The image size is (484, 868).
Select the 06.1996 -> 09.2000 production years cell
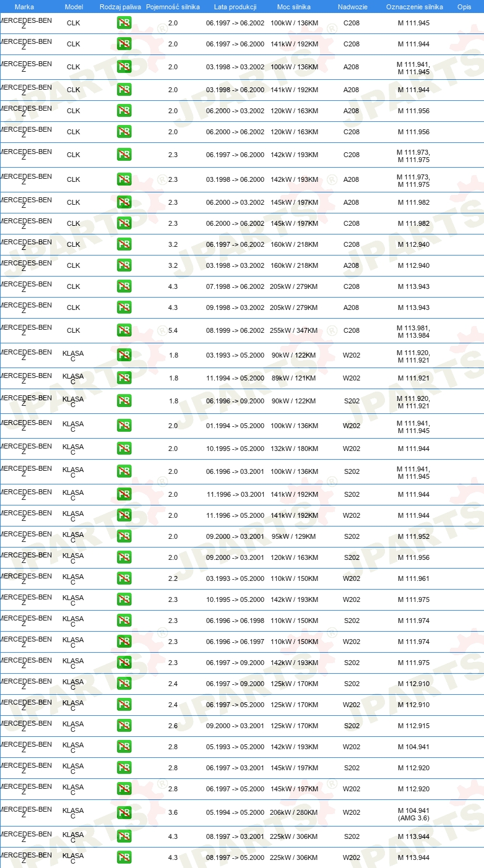pyautogui.click(x=235, y=401)
